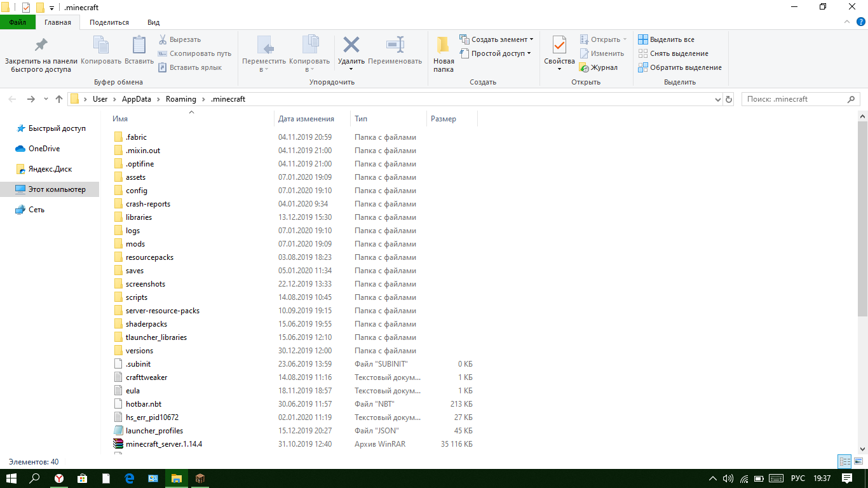Switch to the Вид (View) ribbon tab
The height and width of the screenshot is (488, 868).
click(x=154, y=22)
